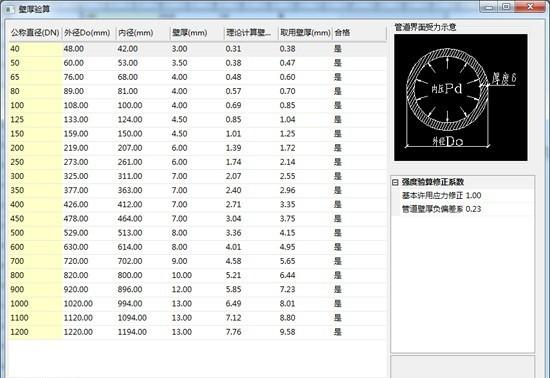Screen dimensions: 550x378
Task: Click inner diameter value 42.00
Action: 128,49
